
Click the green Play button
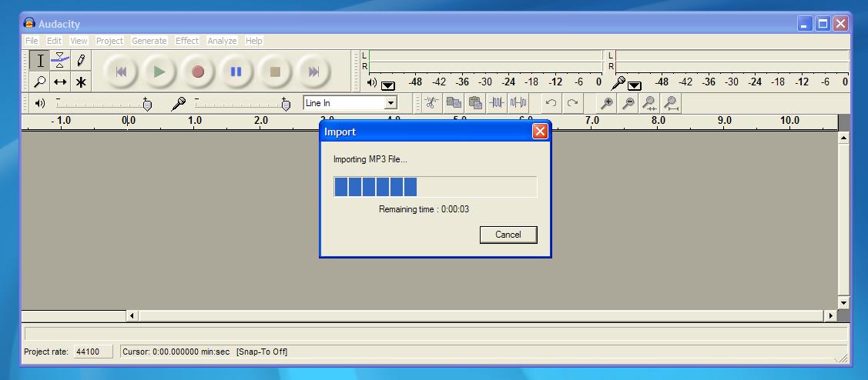point(159,72)
